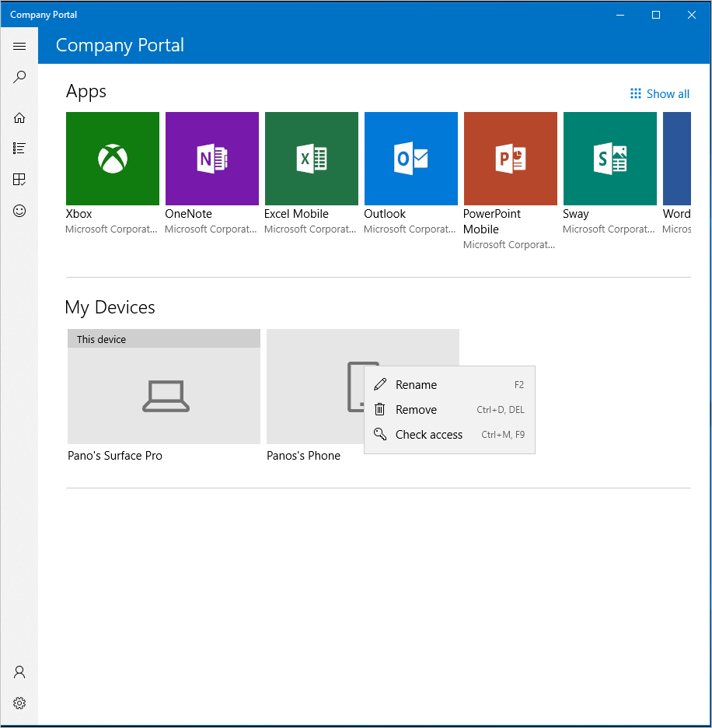Open installed apps grid-check icon in sidebar
Image resolution: width=712 pixels, height=728 pixels.
19,179
